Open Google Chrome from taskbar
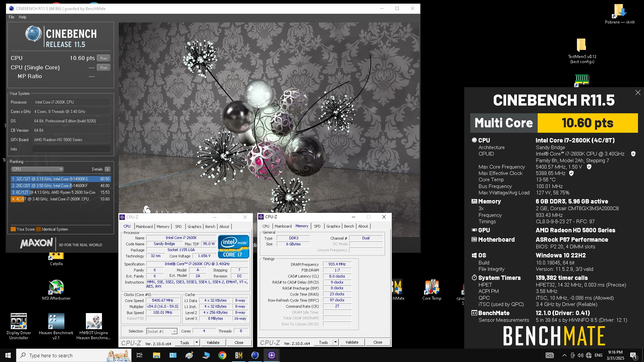The width and height of the screenshot is (644, 362). pos(222,355)
